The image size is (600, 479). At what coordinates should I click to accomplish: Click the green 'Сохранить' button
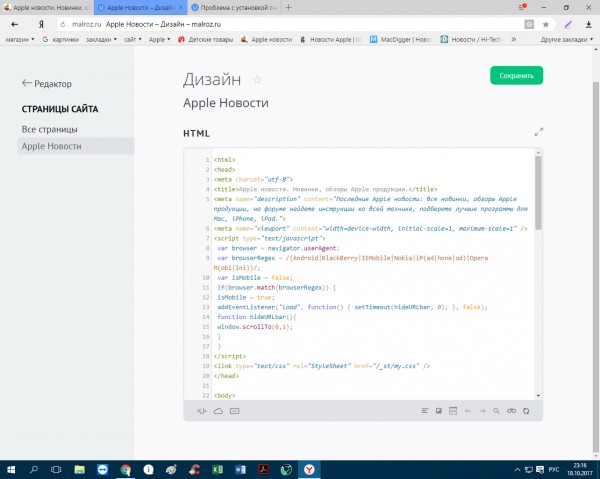pyautogui.click(x=516, y=75)
